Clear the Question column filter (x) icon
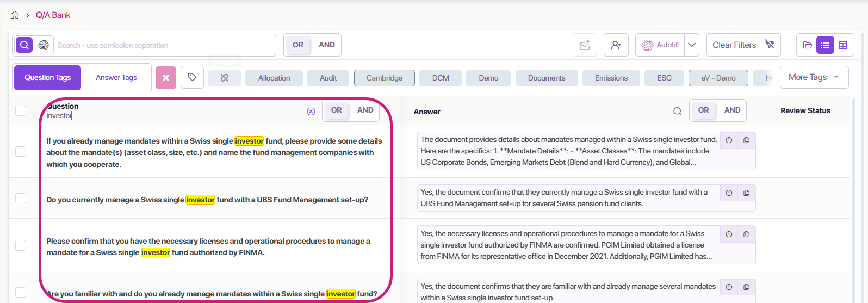This screenshot has height=303, width=868. (x=311, y=111)
